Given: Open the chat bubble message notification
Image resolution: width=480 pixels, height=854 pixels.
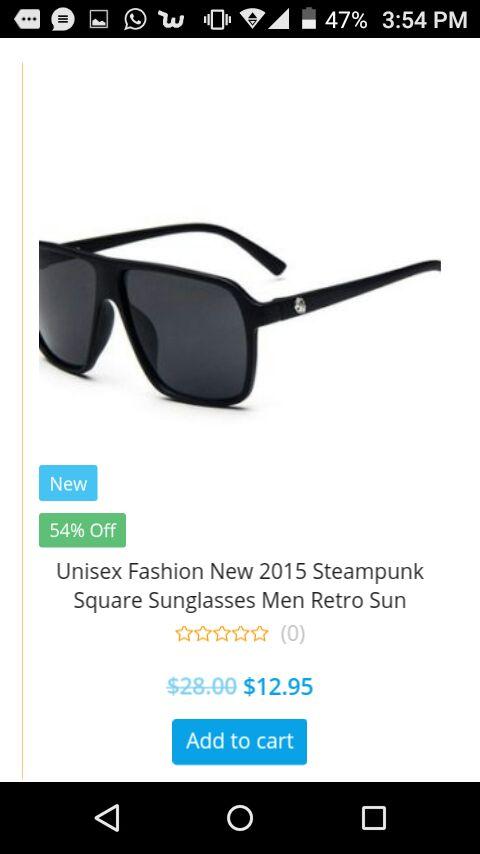Looking at the screenshot, I should tap(63, 20).
